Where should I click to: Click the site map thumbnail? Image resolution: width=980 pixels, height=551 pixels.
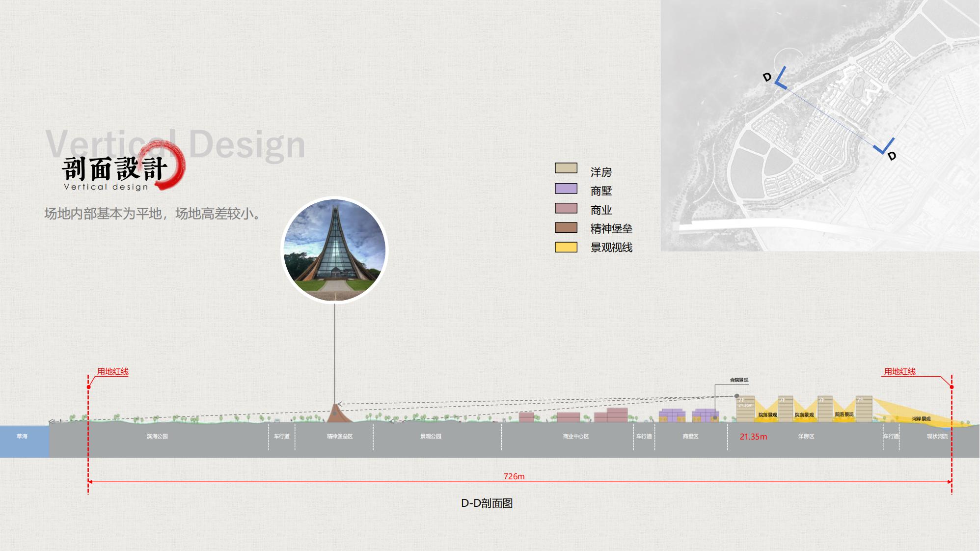click(820, 125)
